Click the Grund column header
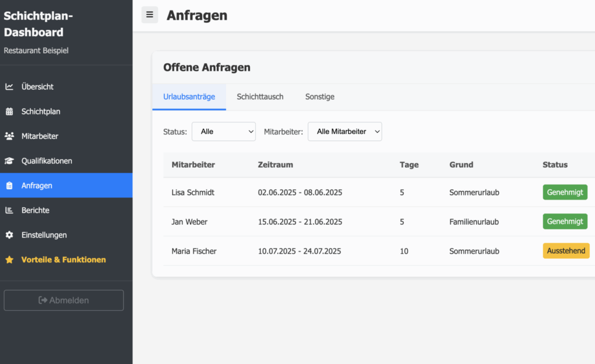 [x=461, y=164]
